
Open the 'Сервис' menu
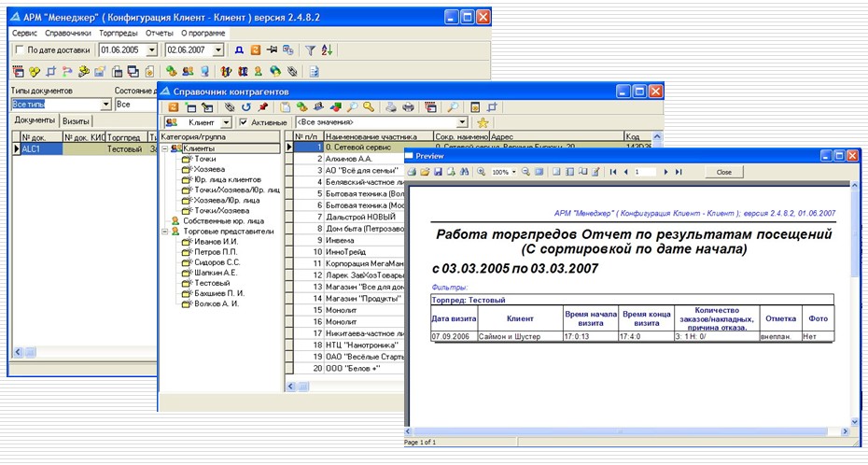click(25, 34)
